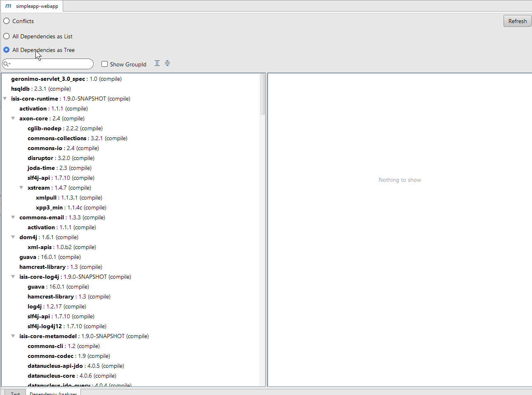Switch to the Text tab

click(x=15, y=393)
